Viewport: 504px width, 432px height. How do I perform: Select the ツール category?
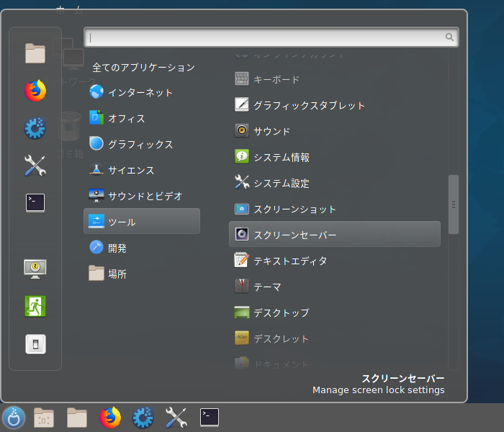pos(142,221)
